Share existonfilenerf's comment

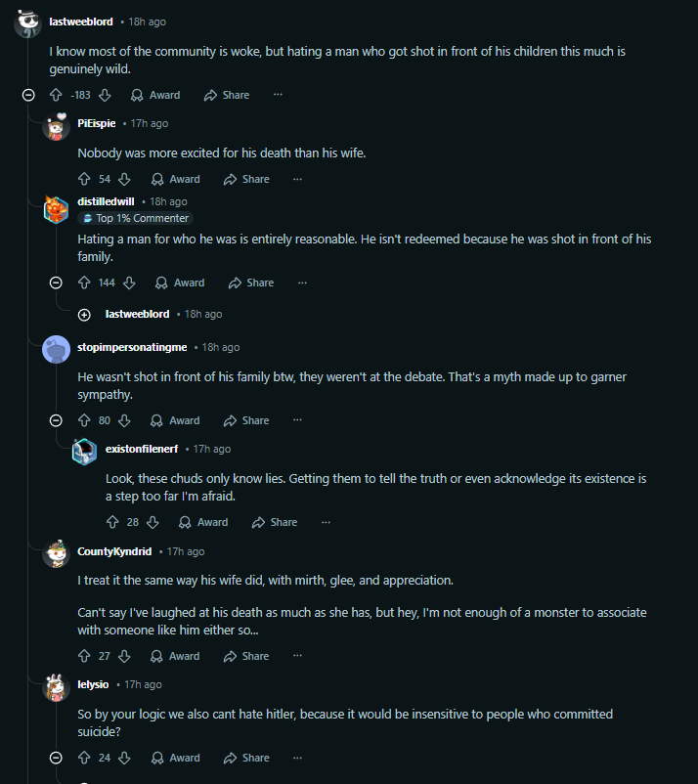pos(275,522)
